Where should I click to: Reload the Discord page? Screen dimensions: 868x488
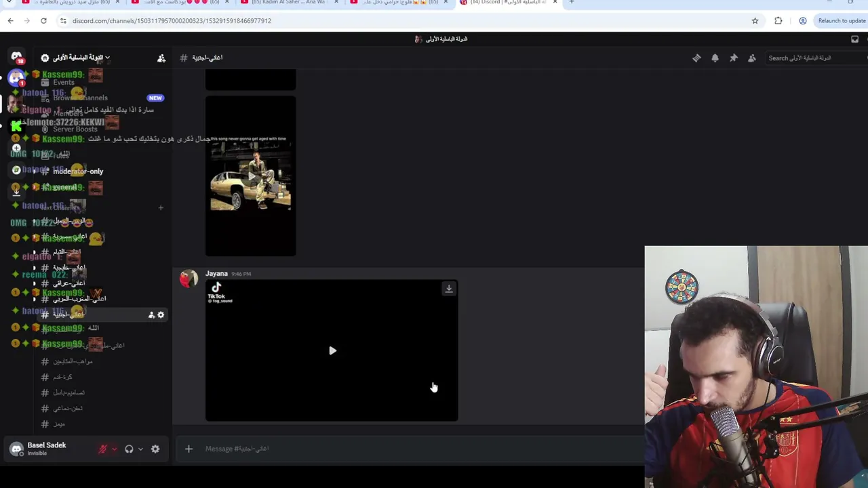point(43,21)
